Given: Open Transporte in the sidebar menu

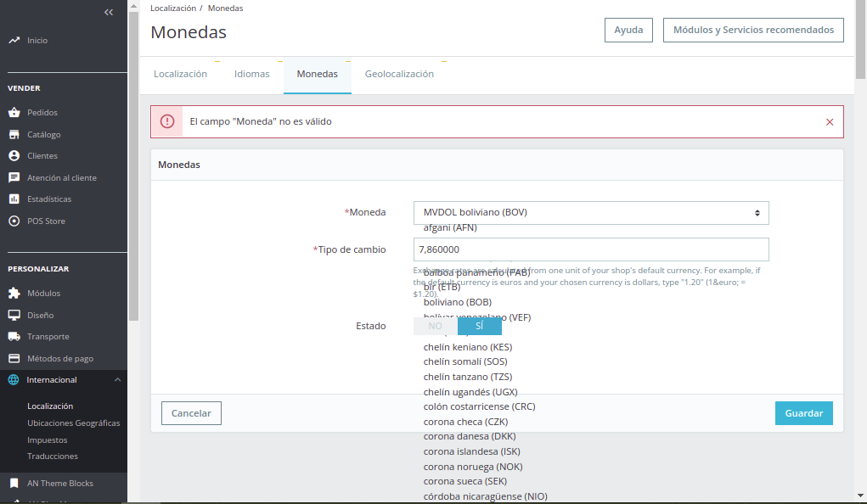Looking at the screenshot, I should tap(48, 337).
